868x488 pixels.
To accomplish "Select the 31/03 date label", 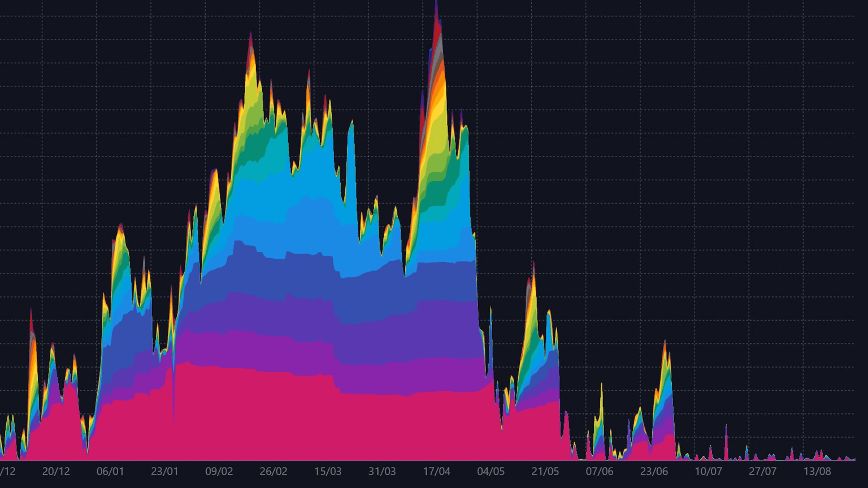I will click(383, 469).
